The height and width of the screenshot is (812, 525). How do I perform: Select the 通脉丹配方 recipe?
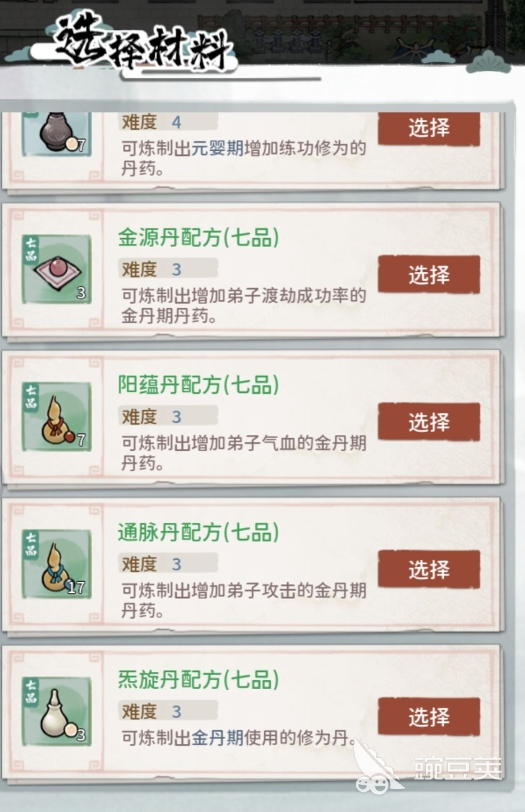429,569
